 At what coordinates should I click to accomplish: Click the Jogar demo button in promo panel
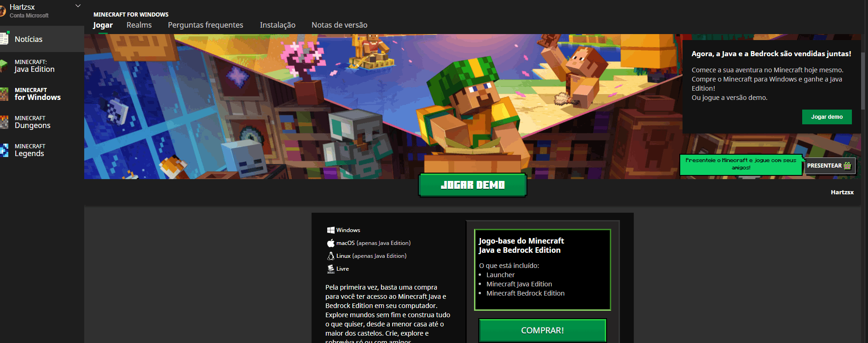click(827, 117)
